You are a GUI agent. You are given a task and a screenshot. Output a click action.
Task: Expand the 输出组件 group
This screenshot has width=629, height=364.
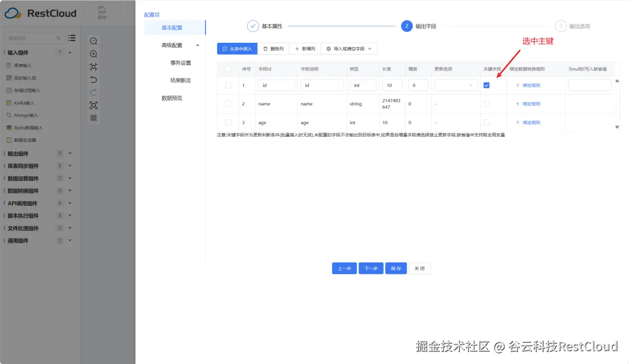70,153
